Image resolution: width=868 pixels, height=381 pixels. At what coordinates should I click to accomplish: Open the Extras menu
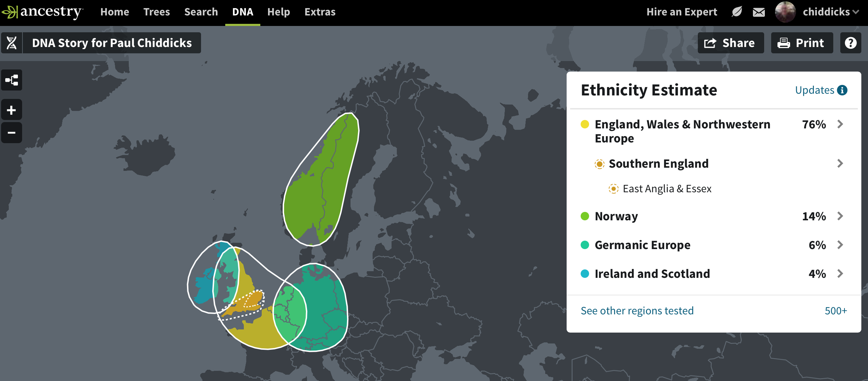point(320,12)
